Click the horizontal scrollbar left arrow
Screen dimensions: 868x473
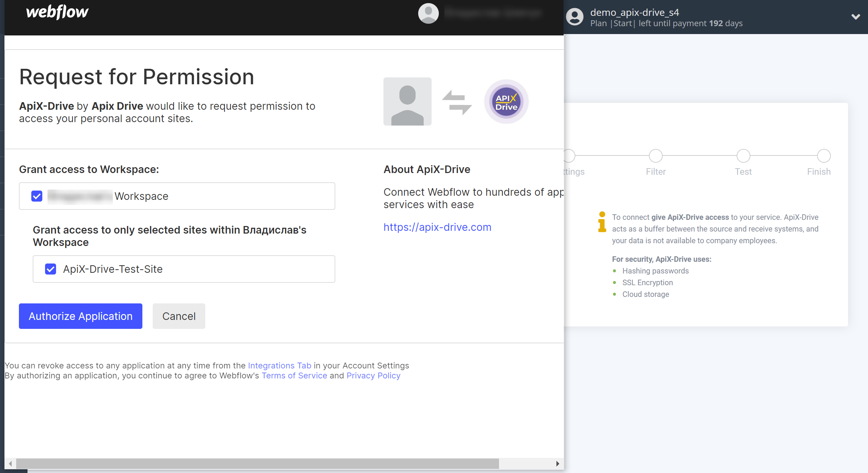point(11,464)
